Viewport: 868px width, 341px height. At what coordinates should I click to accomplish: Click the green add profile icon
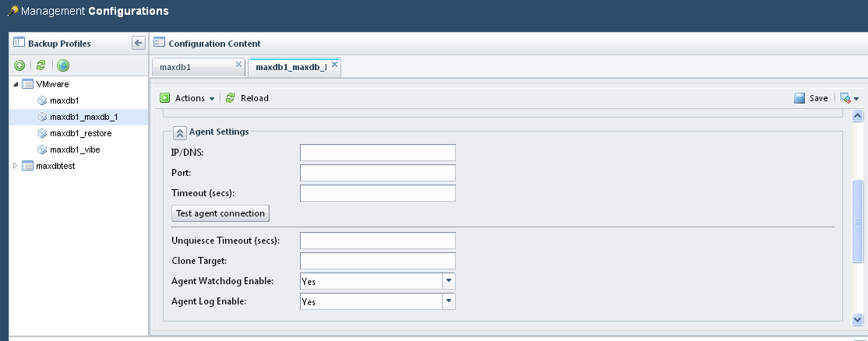coord(19,65)
